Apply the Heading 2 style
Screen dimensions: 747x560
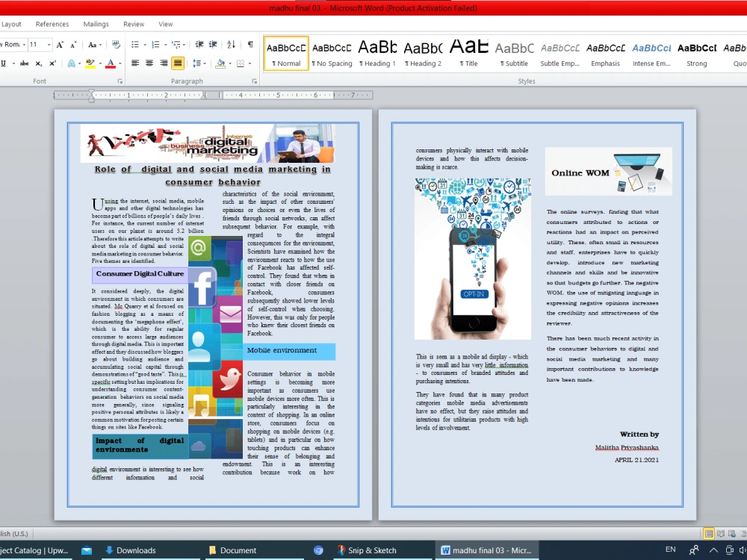tap(423, 53)
